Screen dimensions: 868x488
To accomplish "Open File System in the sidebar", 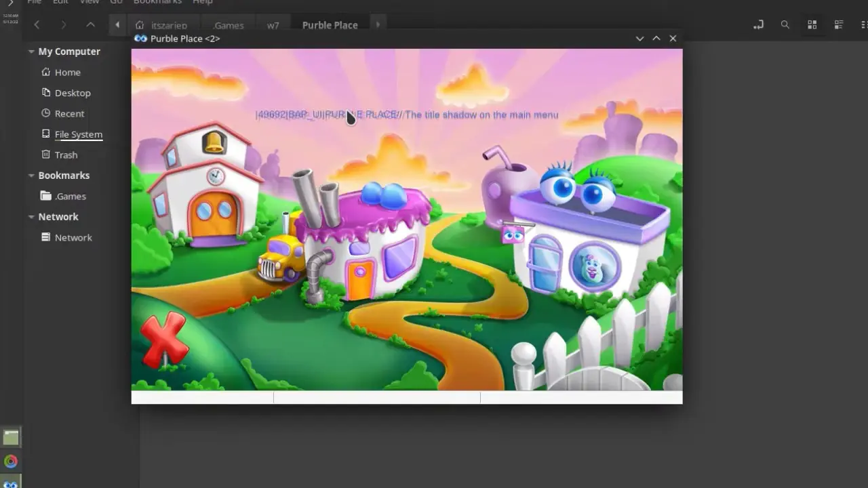I will tap(78, 134).
